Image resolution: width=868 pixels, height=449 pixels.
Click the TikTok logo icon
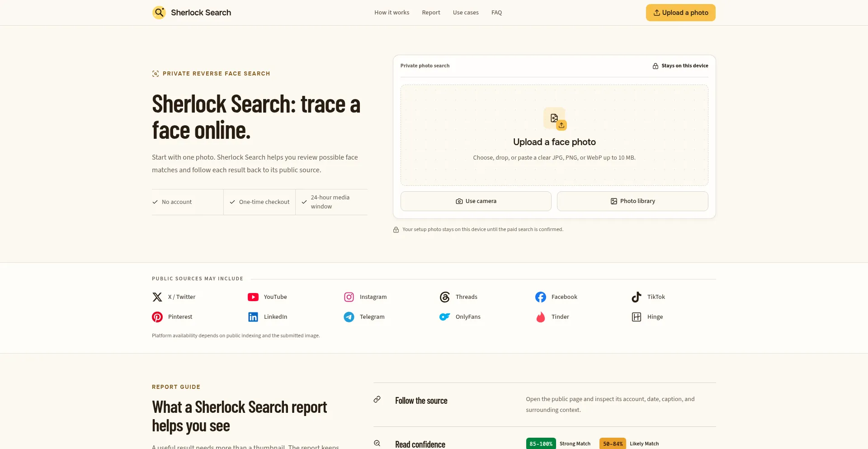point(637,297)
